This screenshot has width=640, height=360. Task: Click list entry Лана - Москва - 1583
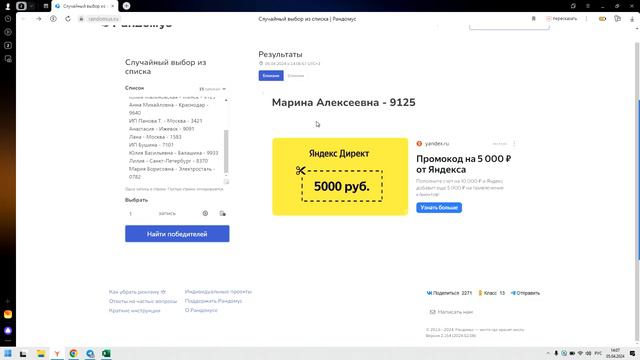(155, 137)
